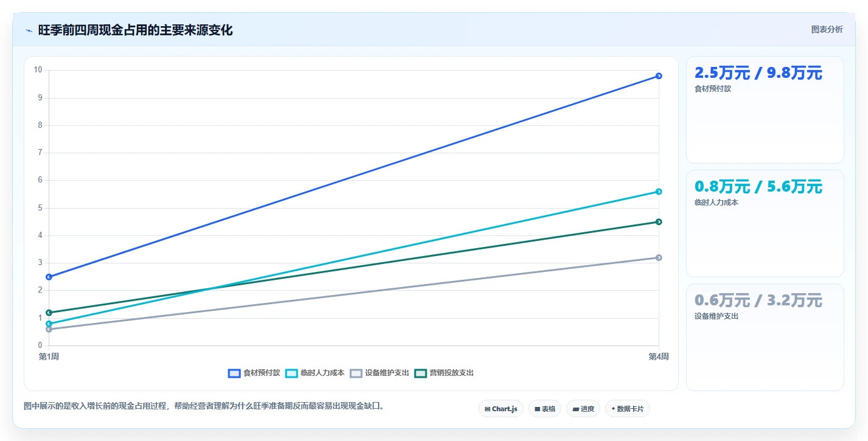This screenshot has width=868, height=441.
Task: Click the 表格 tag pill
Action: tap(545, 409)
